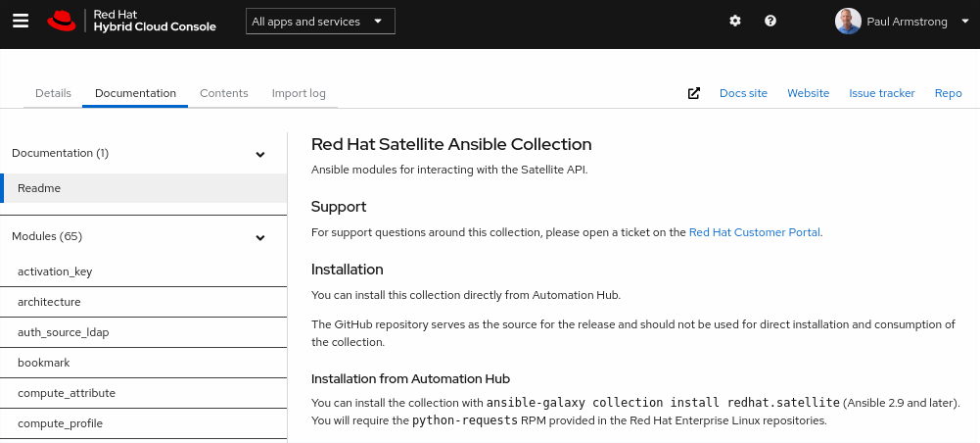
Task: Click Paul Armstrong's avatar picture
Action: pyautogui.click(x=849, y=21)
